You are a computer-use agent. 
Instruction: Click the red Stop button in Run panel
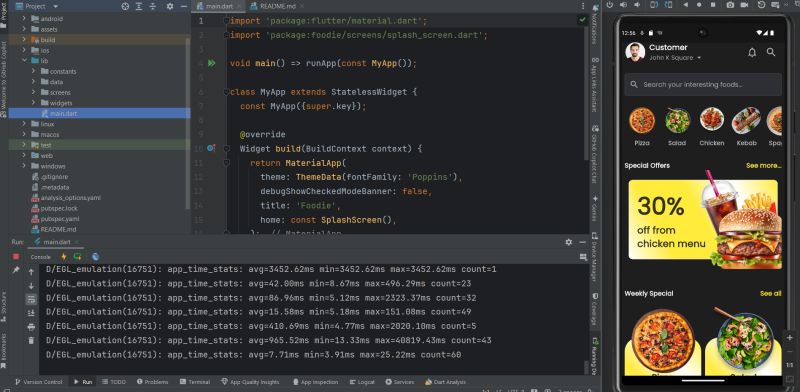click(x=16, y=257)
